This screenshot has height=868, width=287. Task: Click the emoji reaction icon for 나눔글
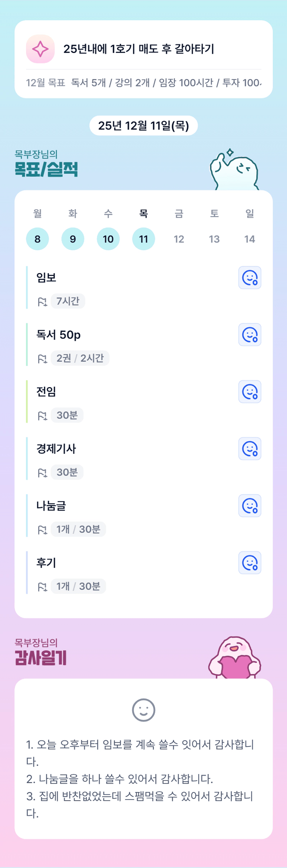[x=250, y=506]
